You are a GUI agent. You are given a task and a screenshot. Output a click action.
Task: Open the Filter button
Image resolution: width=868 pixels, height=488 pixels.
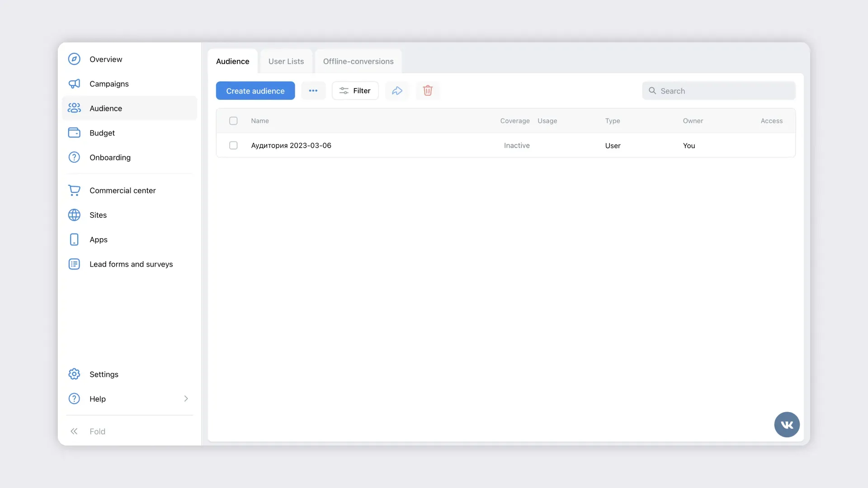(355, 91)
